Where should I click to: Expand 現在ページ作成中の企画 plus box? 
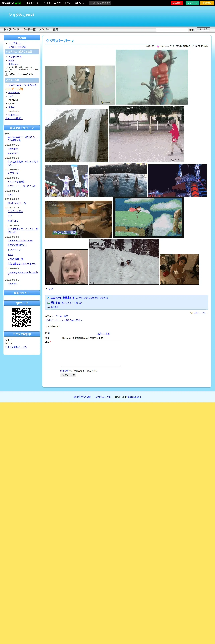tap(7, 74)
